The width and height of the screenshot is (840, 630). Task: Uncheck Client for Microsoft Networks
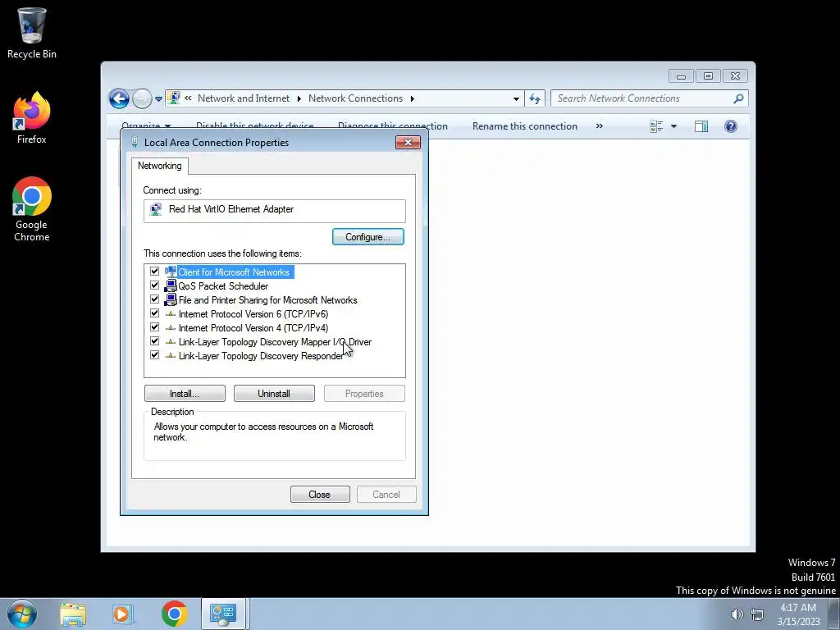155,272
